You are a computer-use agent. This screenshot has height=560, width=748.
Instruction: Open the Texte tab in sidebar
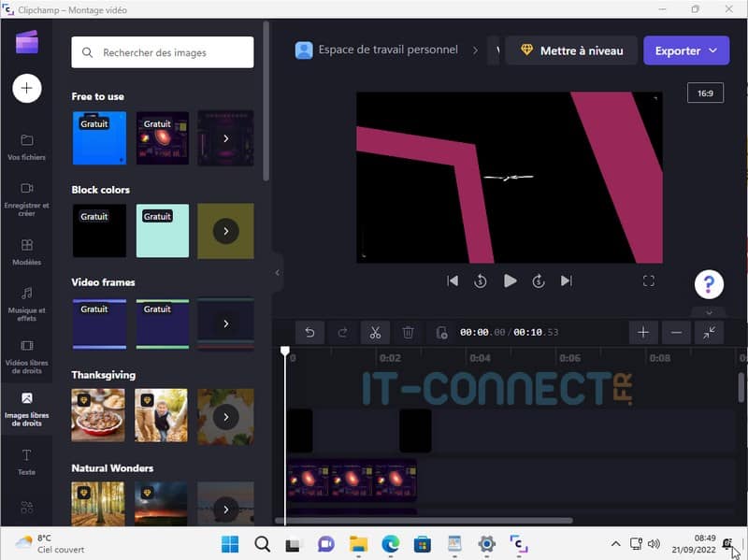pyautogui.click(x=27, y=461)
